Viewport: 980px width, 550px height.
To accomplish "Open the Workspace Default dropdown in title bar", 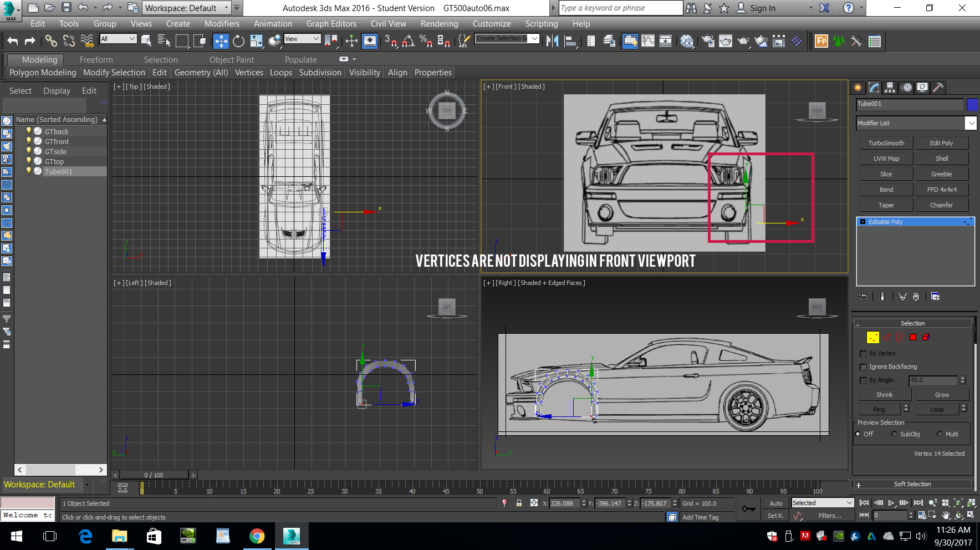I will [x=187, y=8].
